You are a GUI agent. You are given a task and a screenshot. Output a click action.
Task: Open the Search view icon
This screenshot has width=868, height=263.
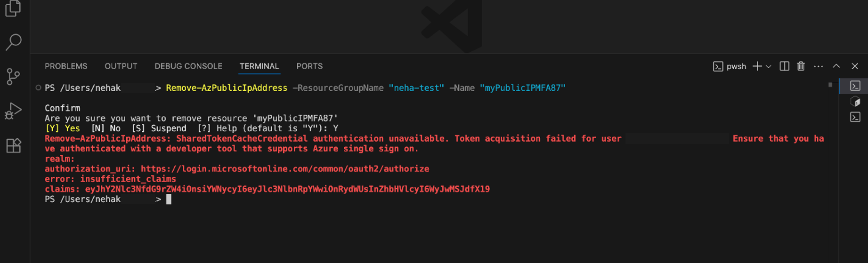click(13, 42)
